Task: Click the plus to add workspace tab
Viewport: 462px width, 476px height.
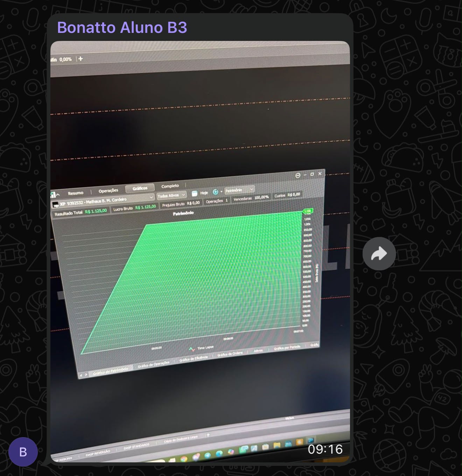Action: pyautogui.click(x=208, y=435)
